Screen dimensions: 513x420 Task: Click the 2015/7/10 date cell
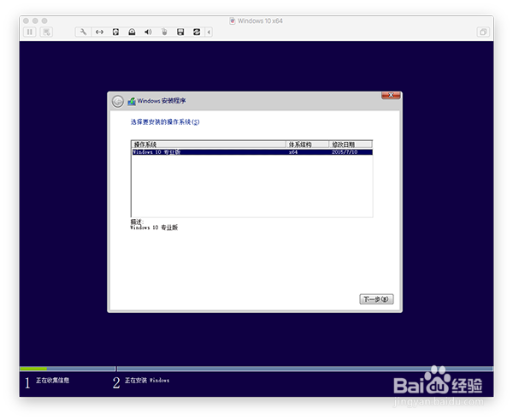[x=345, y=152]
